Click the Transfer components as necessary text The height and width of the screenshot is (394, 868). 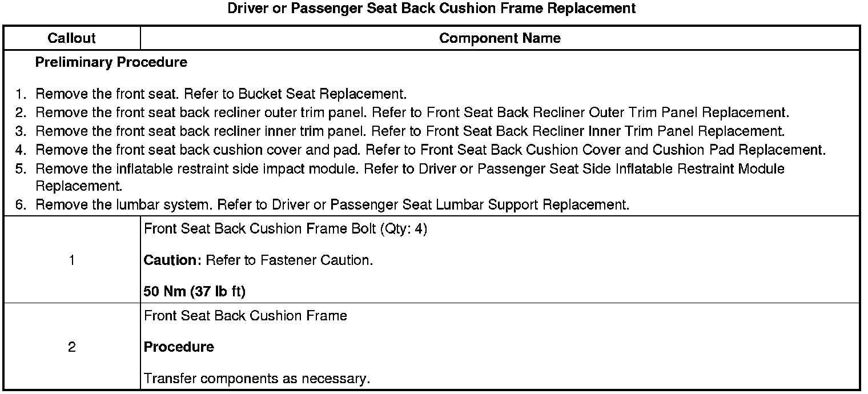257,379
